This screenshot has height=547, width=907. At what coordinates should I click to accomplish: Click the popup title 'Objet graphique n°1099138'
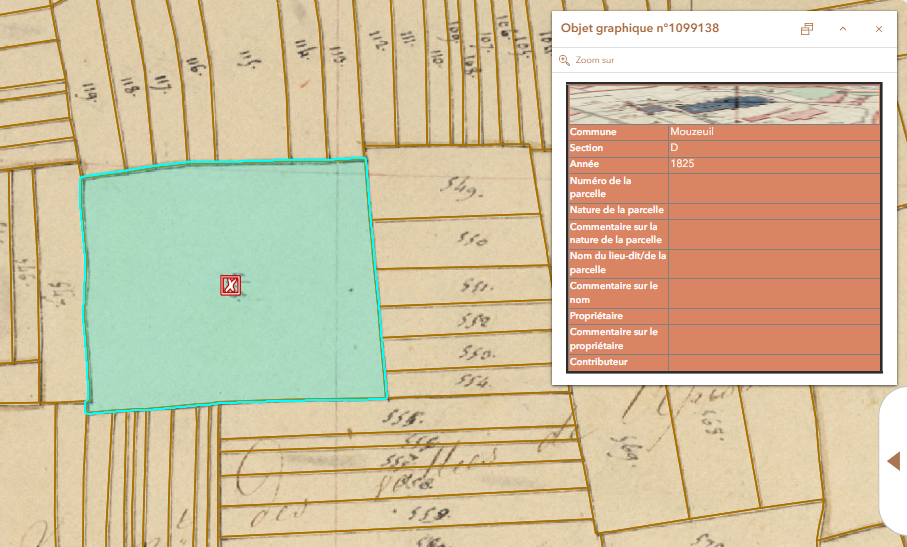(640, 29)
